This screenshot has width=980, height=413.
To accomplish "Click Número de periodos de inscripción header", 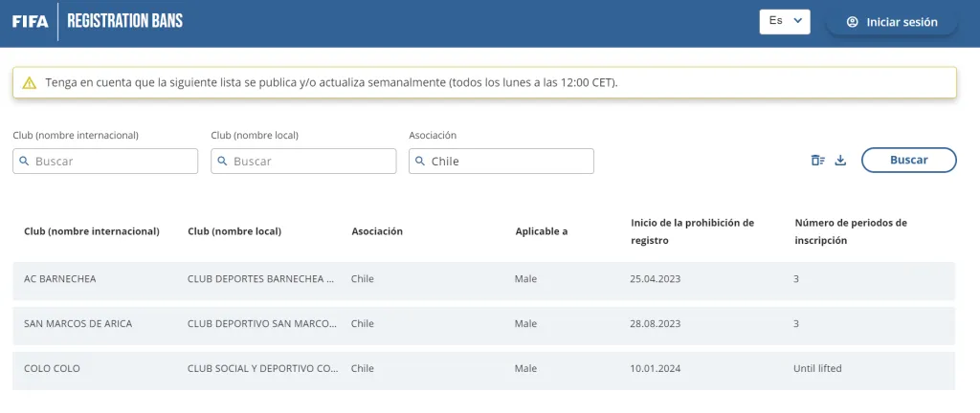I will [x=851, y=231].
